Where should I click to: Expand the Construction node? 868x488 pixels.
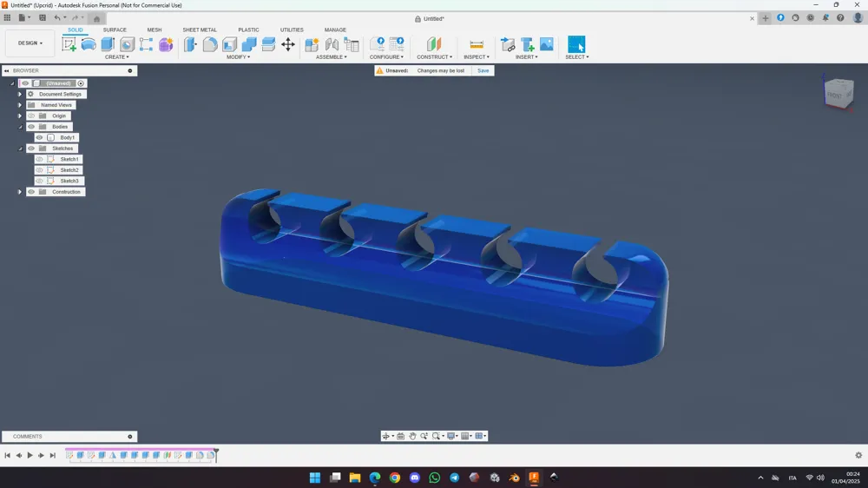20,192
